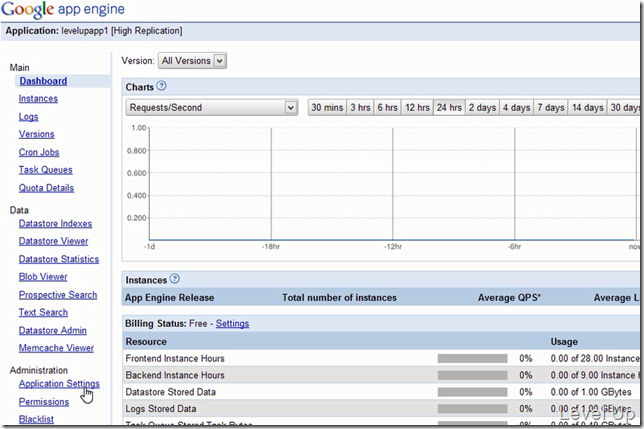Select the 30 mins time range

[327, 108]
